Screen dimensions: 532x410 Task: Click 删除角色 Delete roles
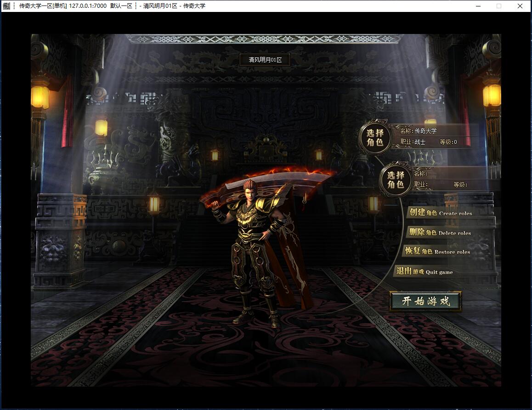[x=440, y=232]
